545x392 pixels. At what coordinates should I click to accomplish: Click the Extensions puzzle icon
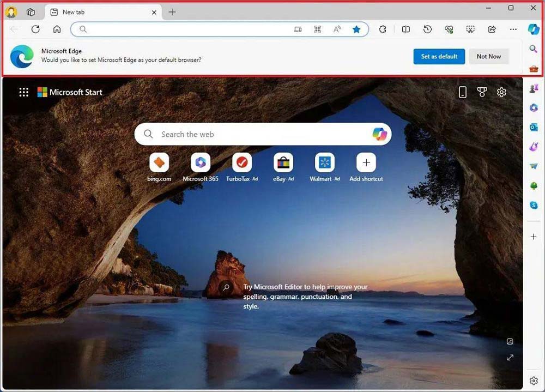(x=383, y=29)
